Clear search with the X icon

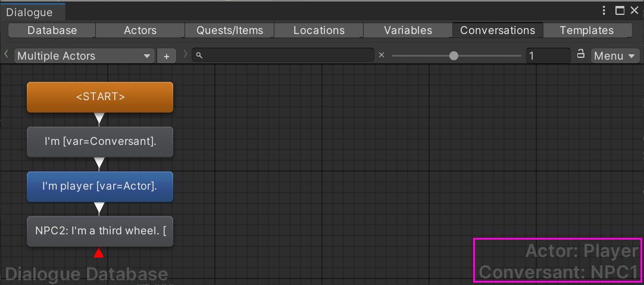tap(381, 55)
